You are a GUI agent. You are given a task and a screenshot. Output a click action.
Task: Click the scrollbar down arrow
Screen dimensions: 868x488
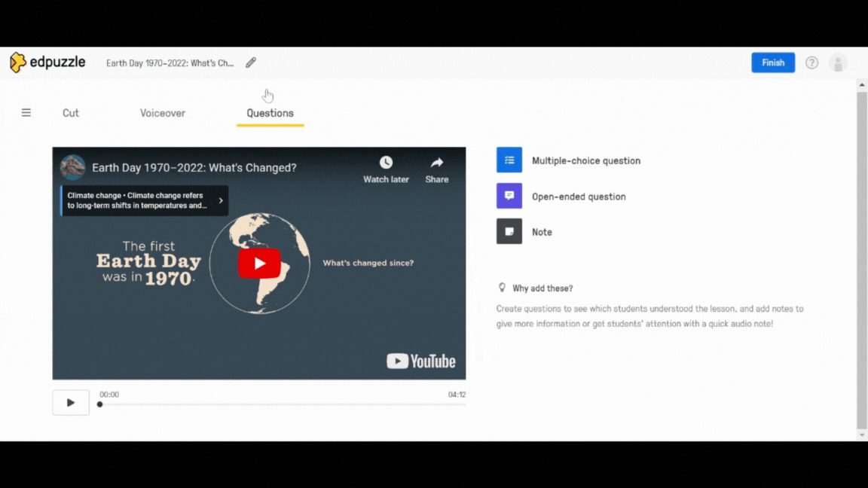coord(862,435)
